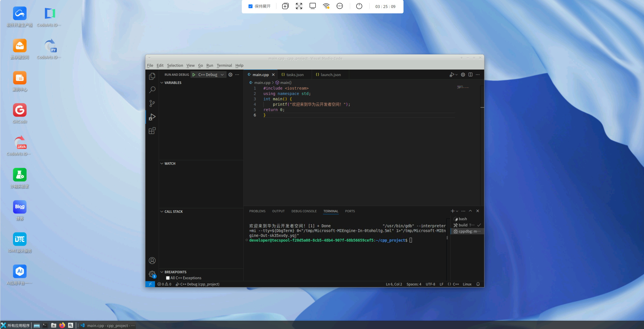Open the Search view in activity bar
This screenshot has height=329, width=644.
click(x=152, y=90)
